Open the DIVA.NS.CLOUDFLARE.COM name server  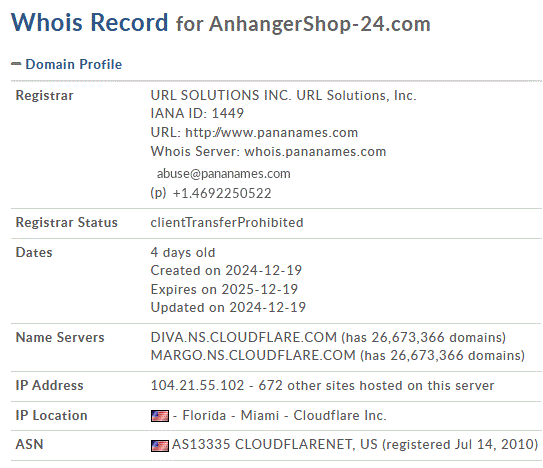(x=243, y=337)
